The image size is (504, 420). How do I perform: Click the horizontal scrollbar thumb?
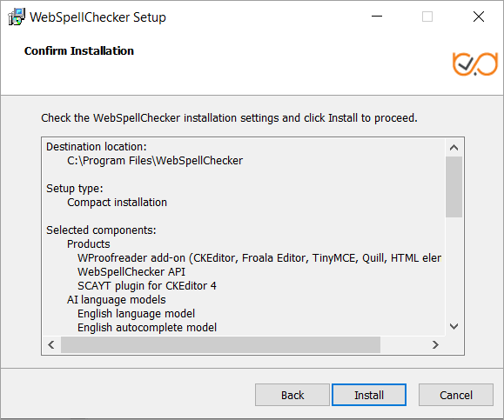(220, 345)
